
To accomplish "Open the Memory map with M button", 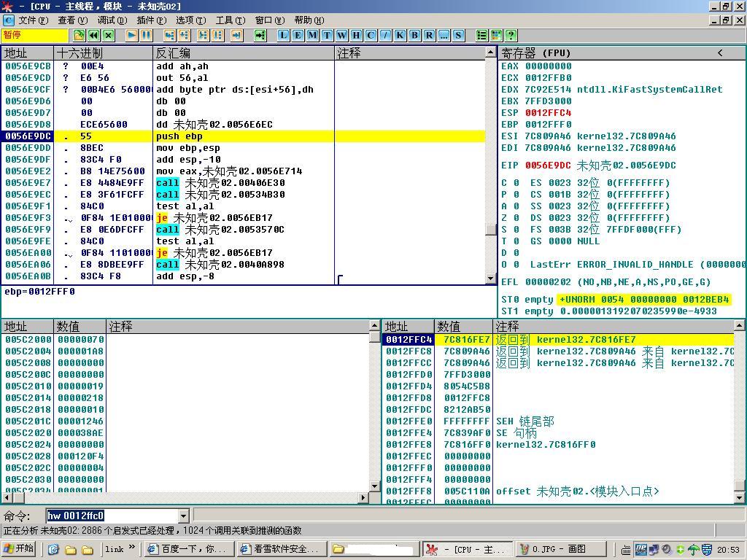I will pyautogui.click(x=312, y=35).
